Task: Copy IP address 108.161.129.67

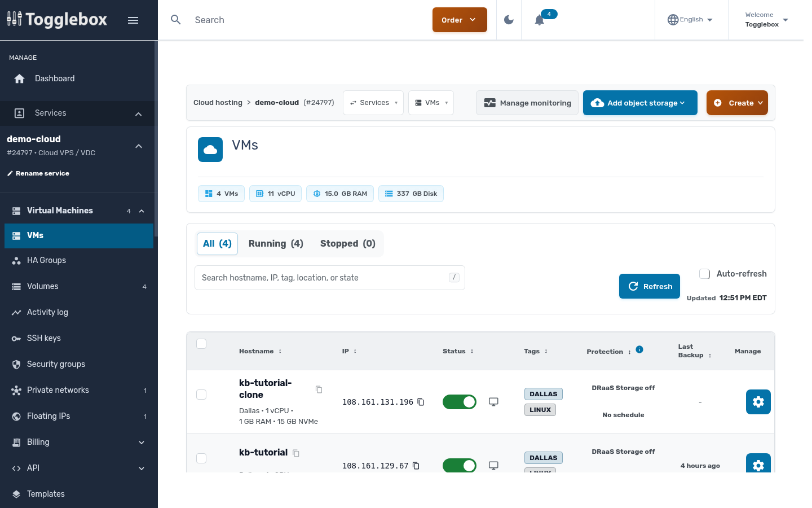Action: 416,466
